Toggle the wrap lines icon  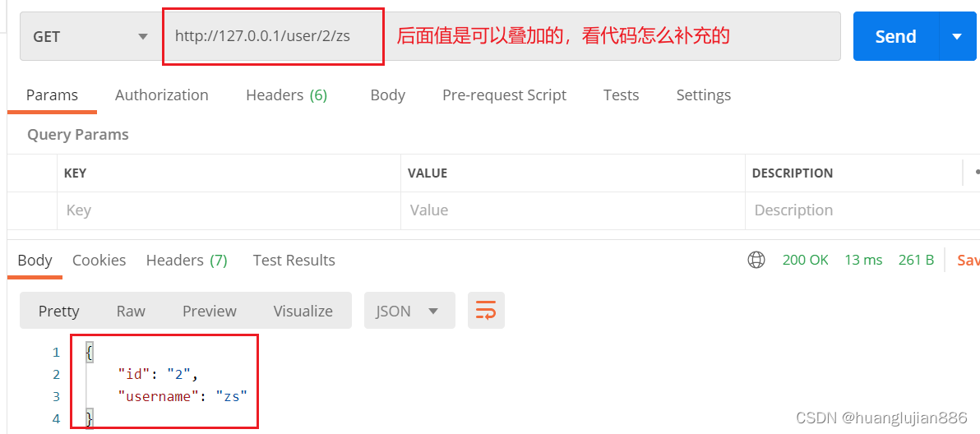486,311
